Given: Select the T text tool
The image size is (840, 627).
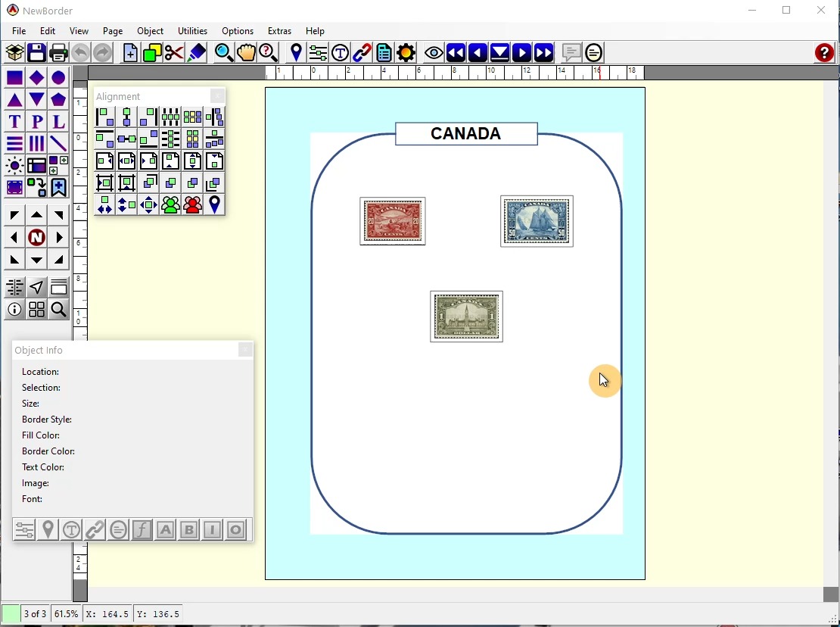Looking at the screenshot, I should (x=14, y=122).
